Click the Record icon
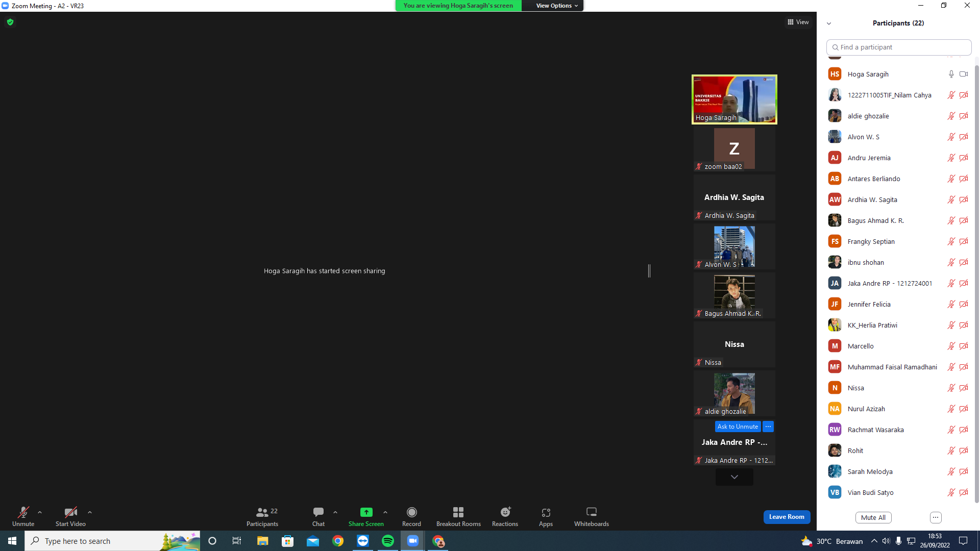This screenshot has height=551, width=980. pos(411,512)
